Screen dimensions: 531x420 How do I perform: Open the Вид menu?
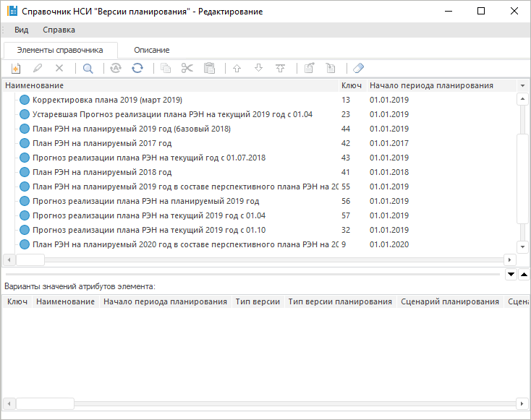(x=22, y=30)
